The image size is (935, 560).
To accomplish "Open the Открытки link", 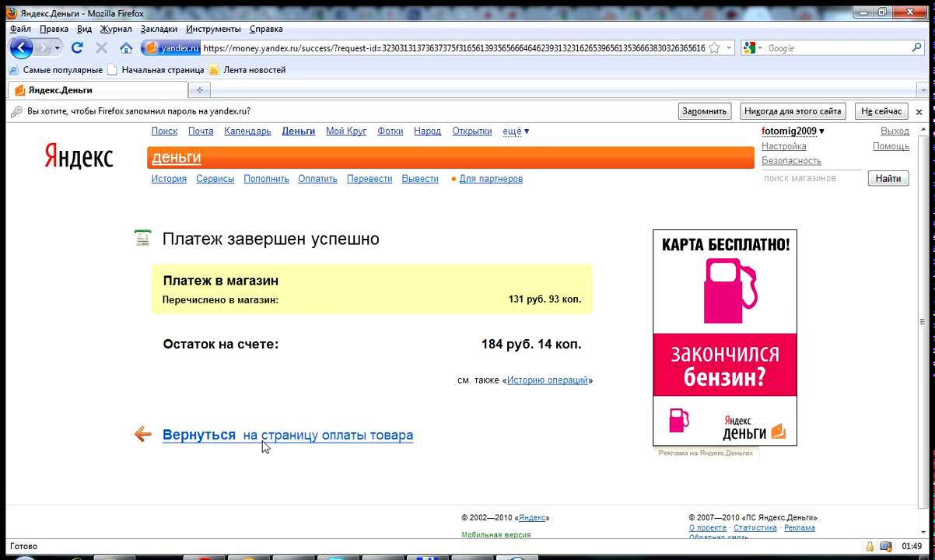I will 472,131.
